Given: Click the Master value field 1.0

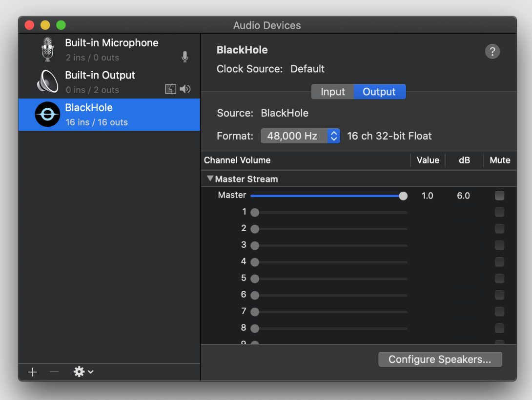Looking at the screenshot, I should (427, 196).
